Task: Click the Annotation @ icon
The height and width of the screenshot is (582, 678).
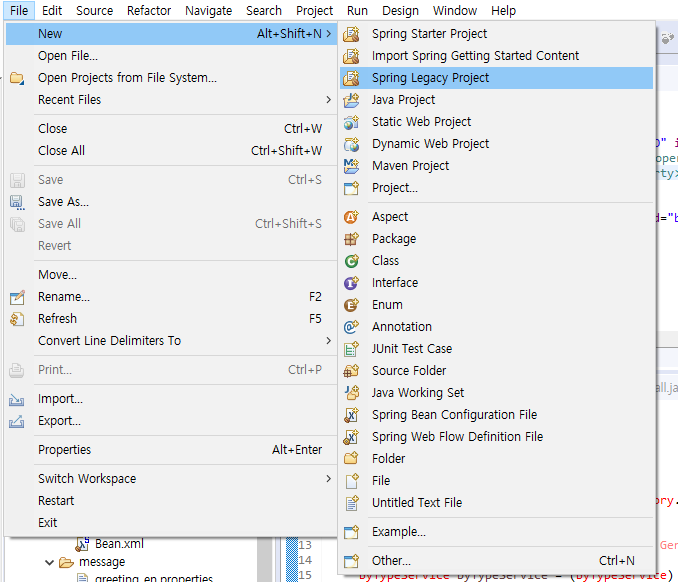Action: coord(351,327)
